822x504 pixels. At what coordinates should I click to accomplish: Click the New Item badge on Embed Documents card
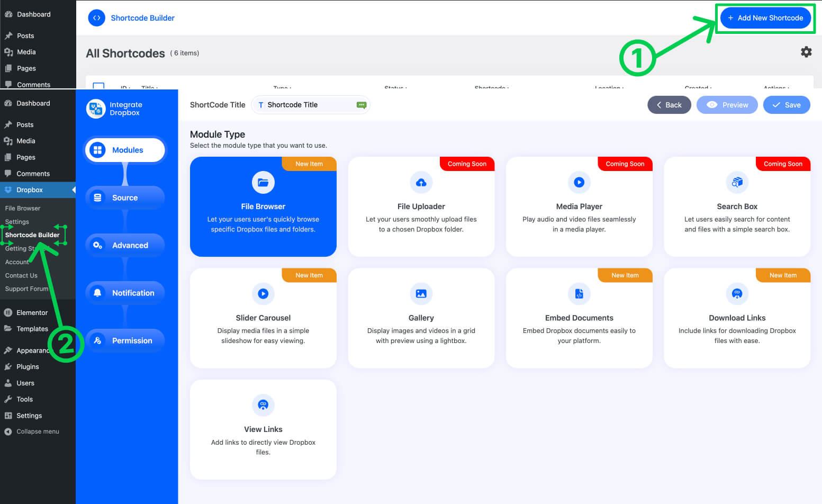pyautogui.click(x=625, y=275)
